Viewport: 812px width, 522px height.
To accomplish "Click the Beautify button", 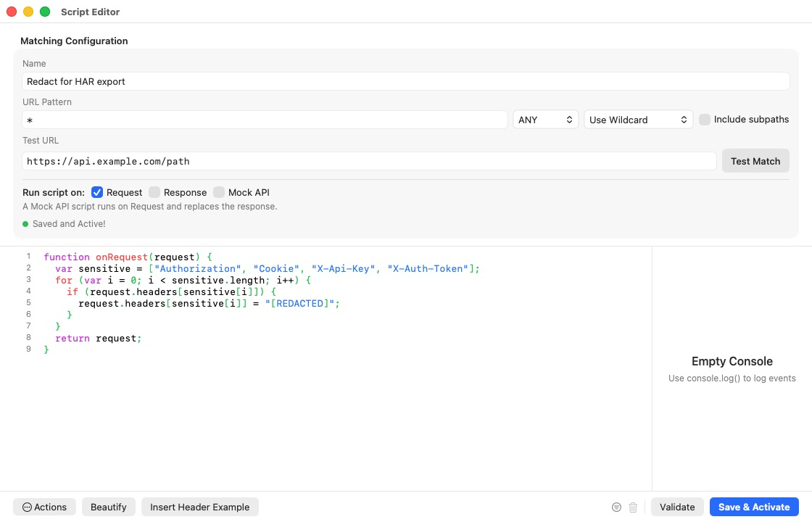I will pos(108,507).
